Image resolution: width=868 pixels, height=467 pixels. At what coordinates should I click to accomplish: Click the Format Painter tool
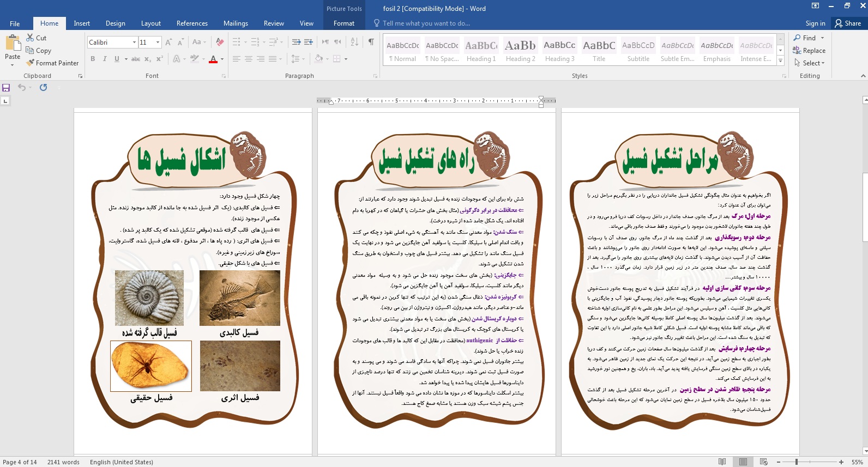[x=52, y=63]
